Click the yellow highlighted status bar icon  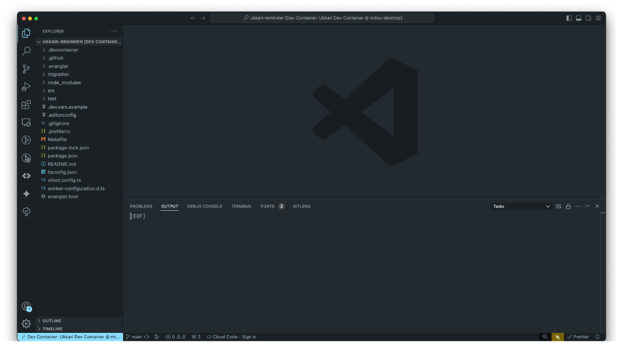(558, 337)
